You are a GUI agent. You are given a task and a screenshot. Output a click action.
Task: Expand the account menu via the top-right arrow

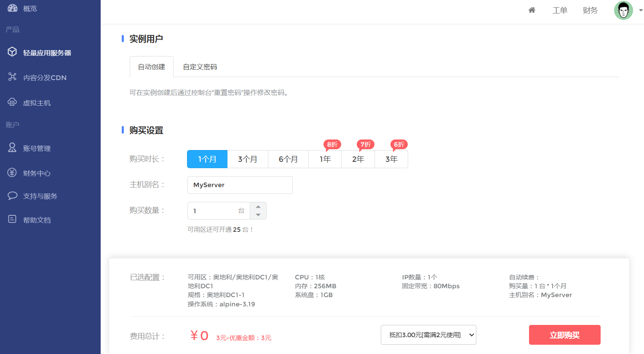(x=641, y=12)
